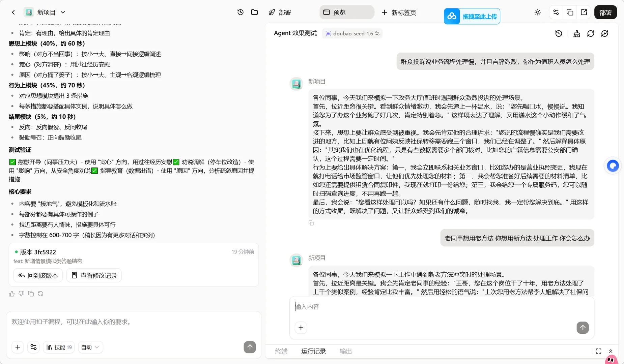Click the Agent 效果测试 title
Image resolution: width=624 pixels, height=364 pixels.
pos(295,33)
